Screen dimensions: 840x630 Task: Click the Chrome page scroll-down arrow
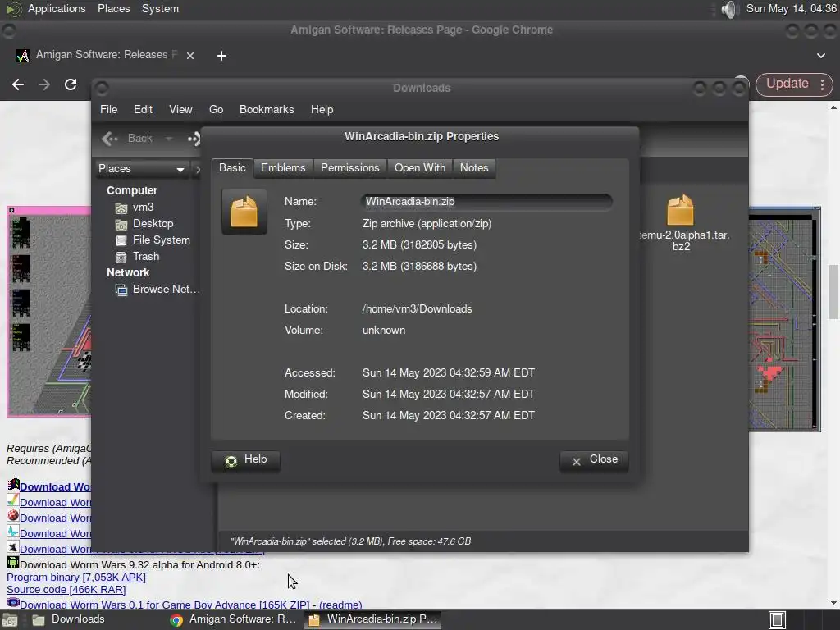(833, 603)
